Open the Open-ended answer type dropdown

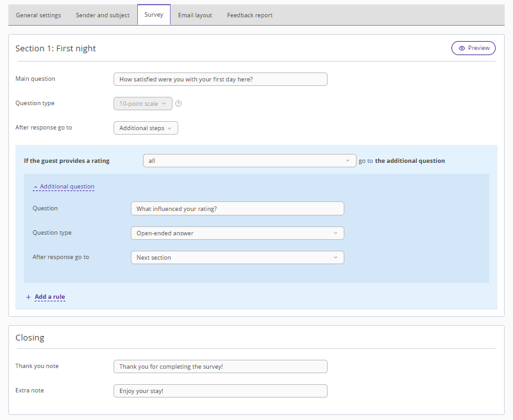click(x=237, y=233)
